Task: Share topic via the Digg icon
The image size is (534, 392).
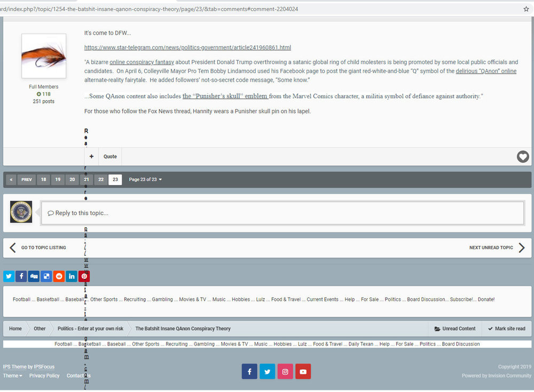Action: click(34, 276)
